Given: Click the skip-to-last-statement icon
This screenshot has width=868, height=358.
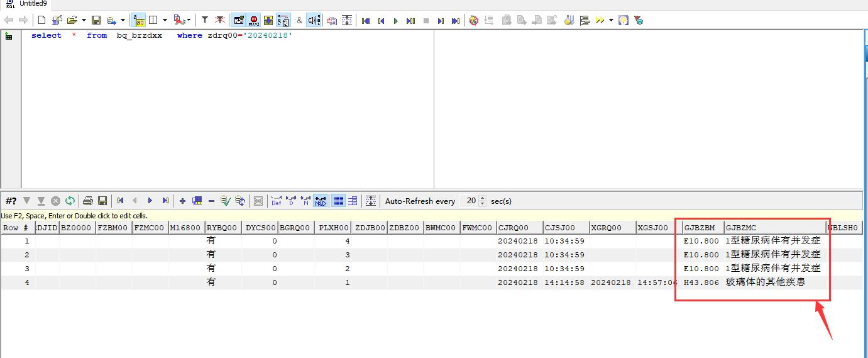Looking at the screenshot, I should pyautogui.click(x=456, y=21).
